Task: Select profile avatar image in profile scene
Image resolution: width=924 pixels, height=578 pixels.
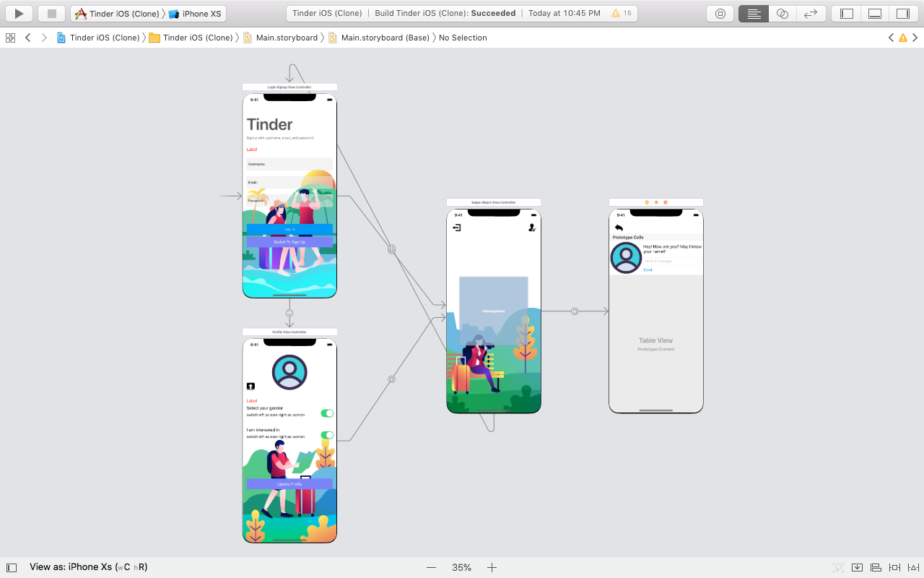Action: point(289,373)
